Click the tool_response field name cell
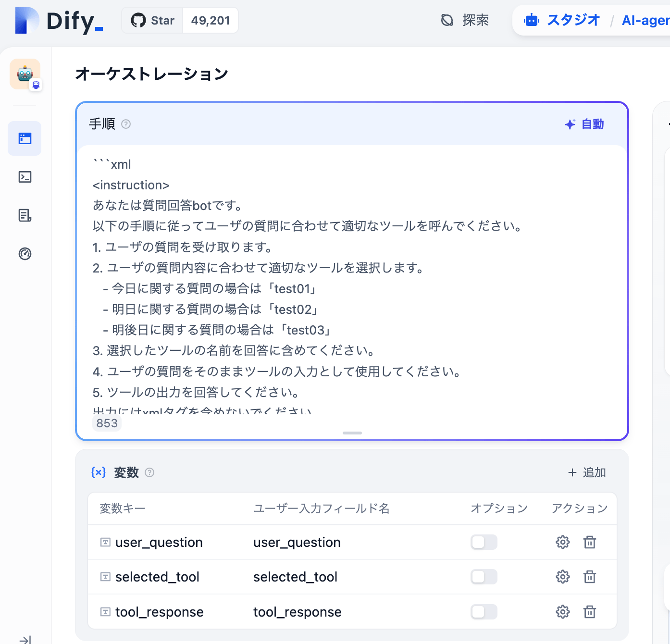 (x=298, y=612)
